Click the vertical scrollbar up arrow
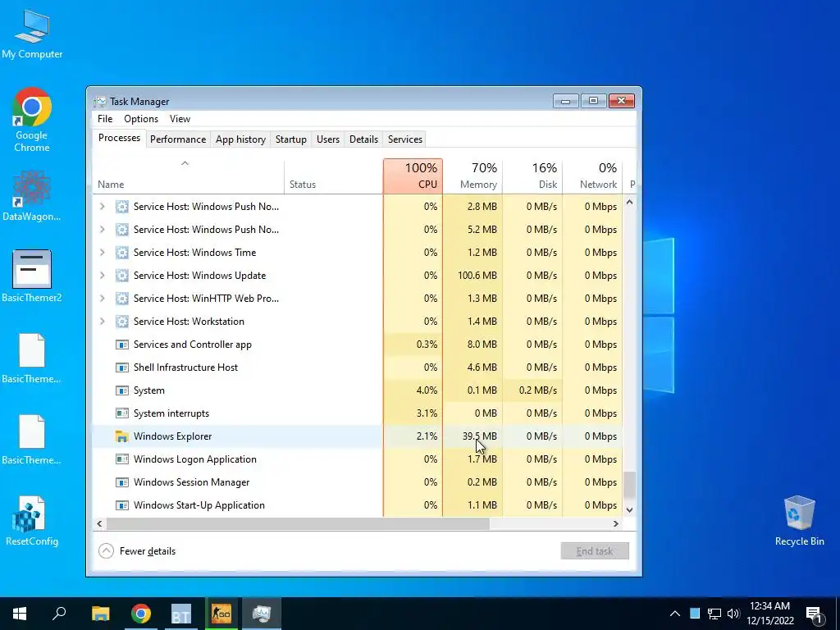Screen dimensions: 840x630 click(x=630, y=203)
